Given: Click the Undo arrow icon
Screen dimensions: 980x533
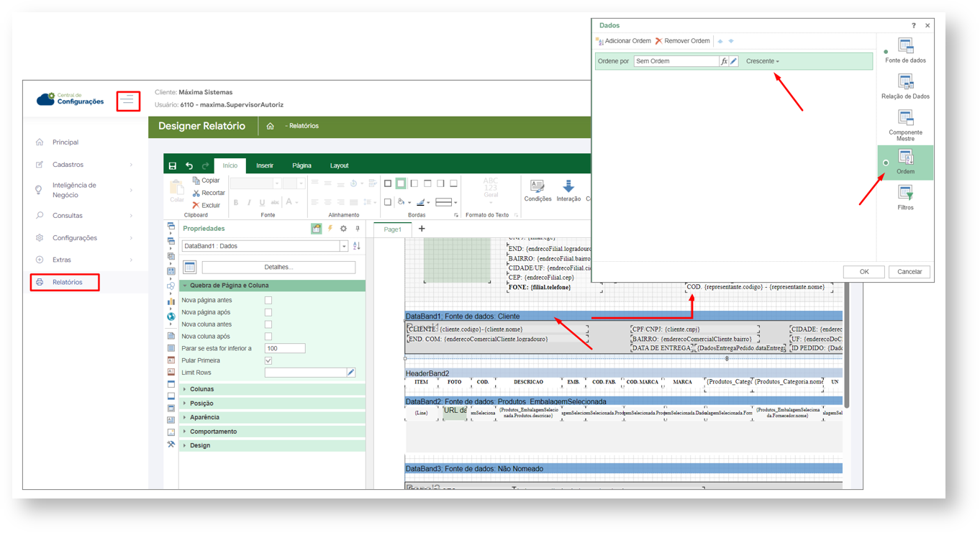Looking at the screenshot, I should [x=189, y=166].
